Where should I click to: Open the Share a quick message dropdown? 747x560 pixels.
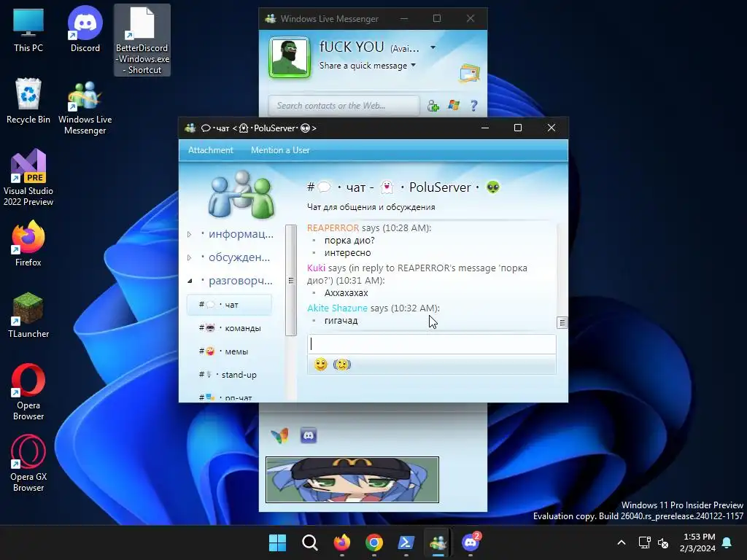point(368,66)
